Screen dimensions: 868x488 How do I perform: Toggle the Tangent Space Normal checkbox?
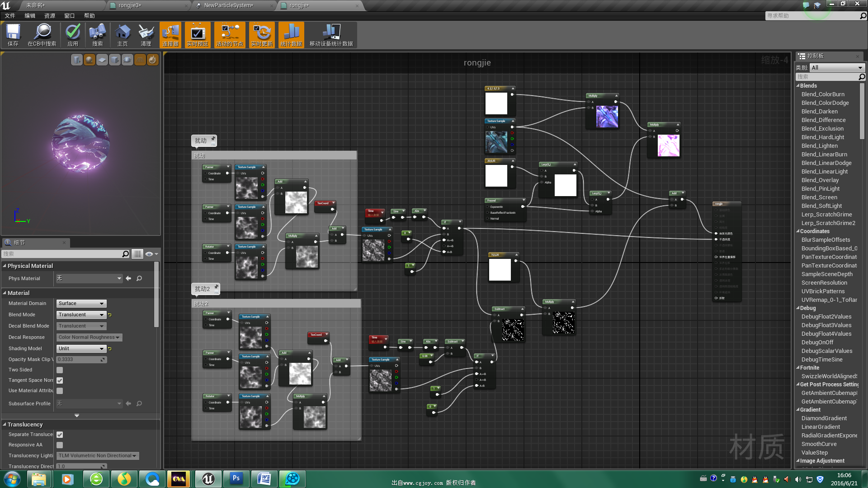pos(60,380)
